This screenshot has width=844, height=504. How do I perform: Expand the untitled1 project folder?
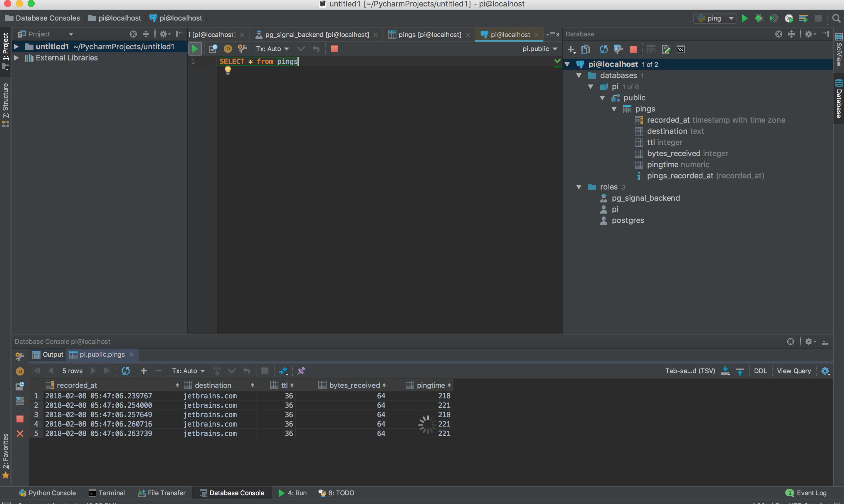(16, 47)
